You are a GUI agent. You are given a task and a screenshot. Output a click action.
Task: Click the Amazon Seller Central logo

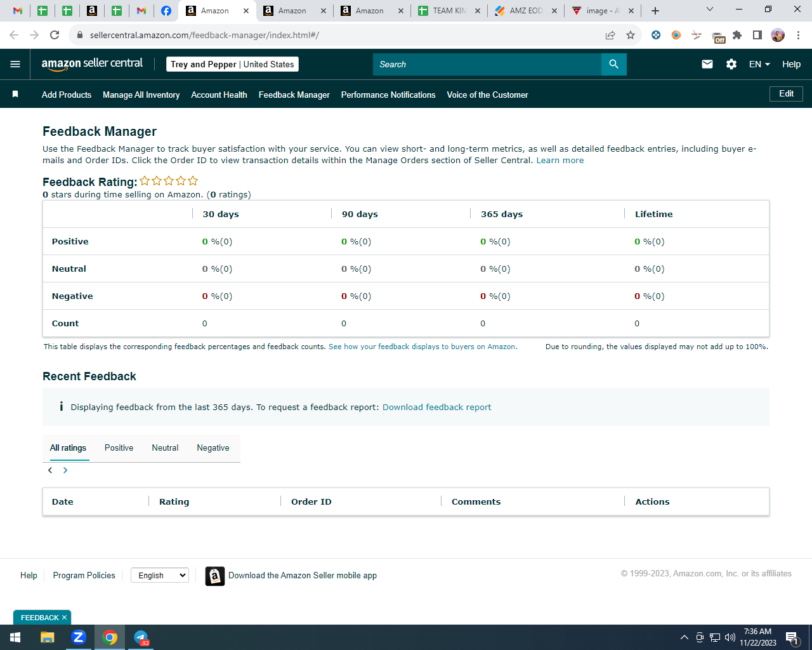click(x=92, y=63)
